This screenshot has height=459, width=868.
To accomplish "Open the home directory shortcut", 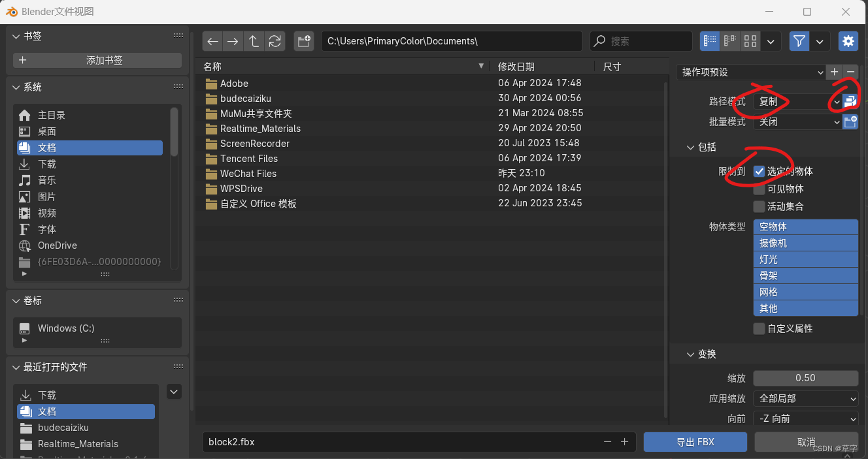I will (90, 115).
